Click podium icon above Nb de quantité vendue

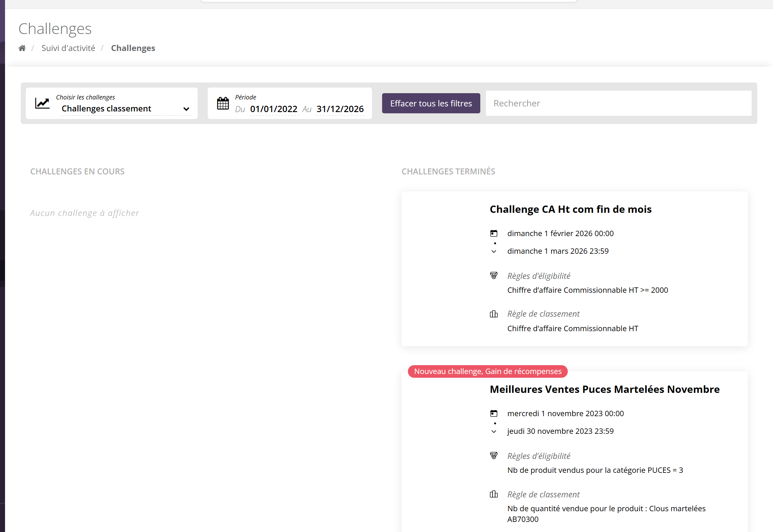[x=494, y=494]
